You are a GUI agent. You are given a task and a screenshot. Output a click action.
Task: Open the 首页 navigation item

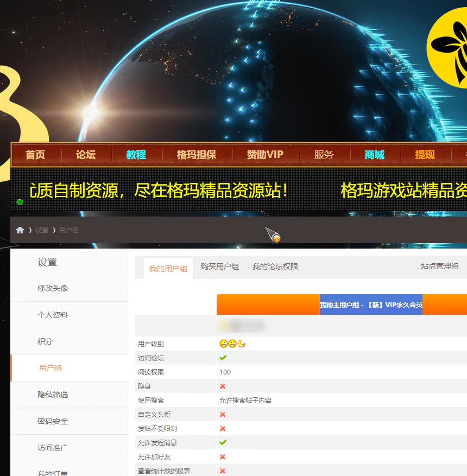pos(35,155)
